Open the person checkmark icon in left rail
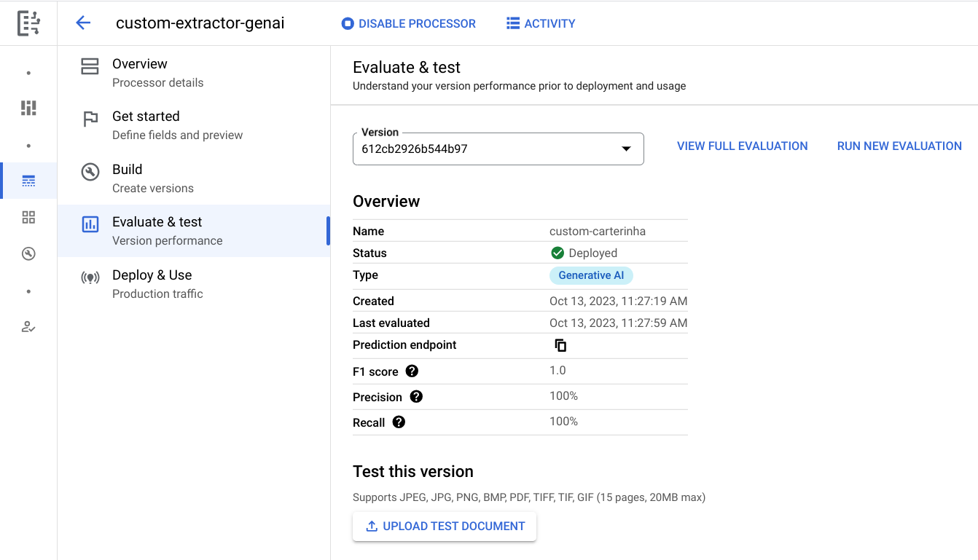 (28, 327)
